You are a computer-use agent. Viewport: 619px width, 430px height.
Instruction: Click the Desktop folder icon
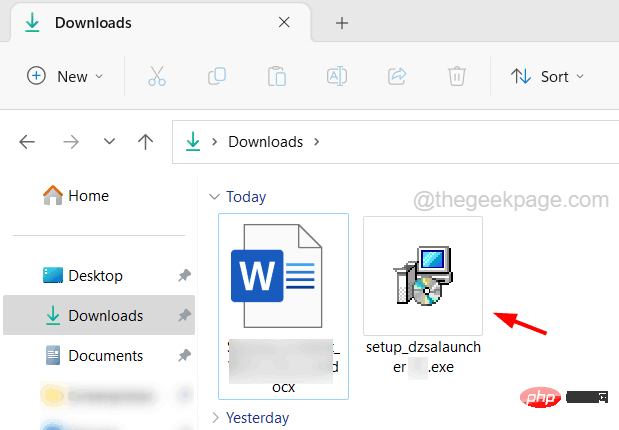[53, 275]
